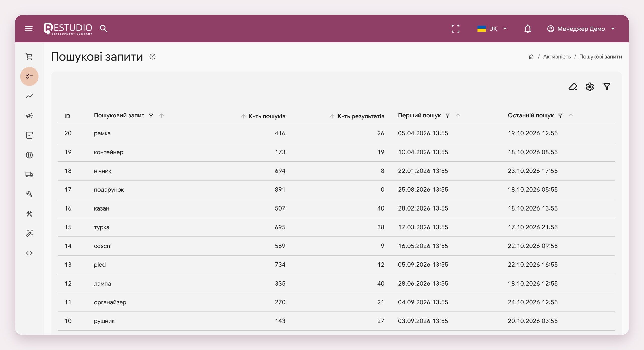Open the UK language dropdown

coord(492,29)
